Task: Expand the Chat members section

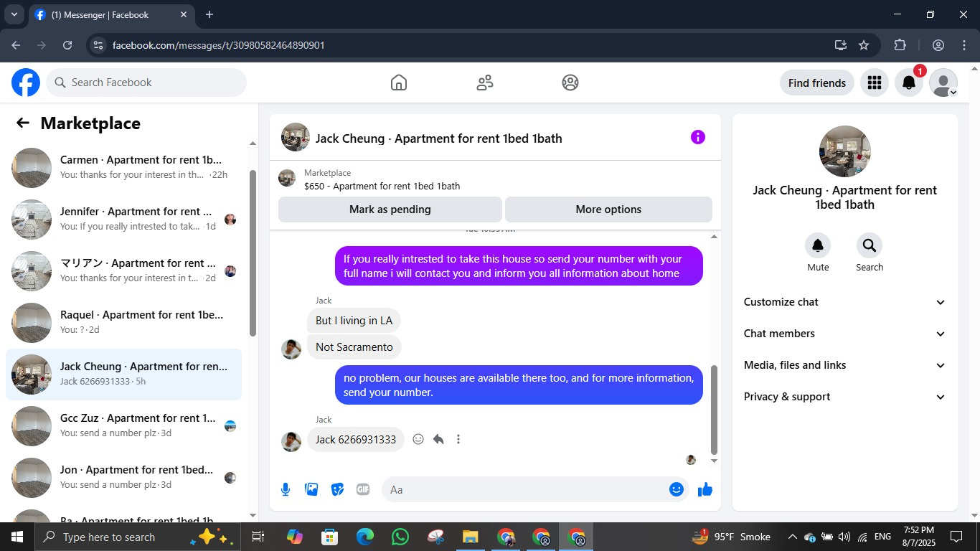Action: (845, 334)
